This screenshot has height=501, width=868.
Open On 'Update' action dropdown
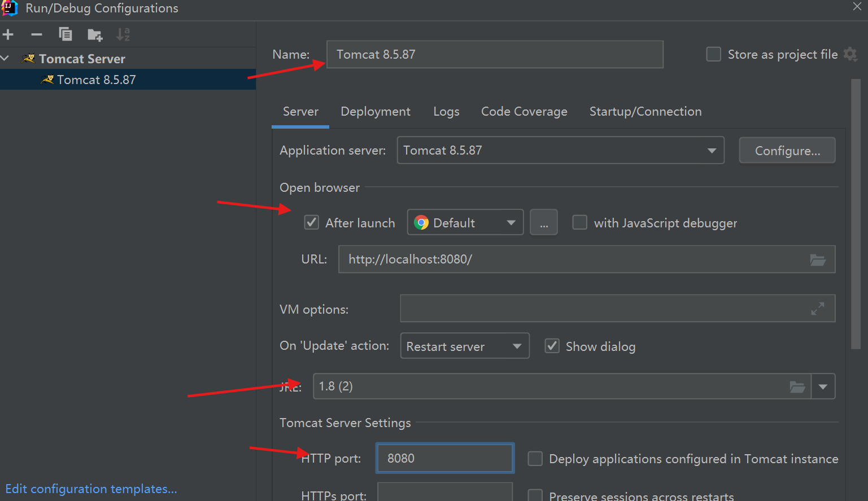465,346
